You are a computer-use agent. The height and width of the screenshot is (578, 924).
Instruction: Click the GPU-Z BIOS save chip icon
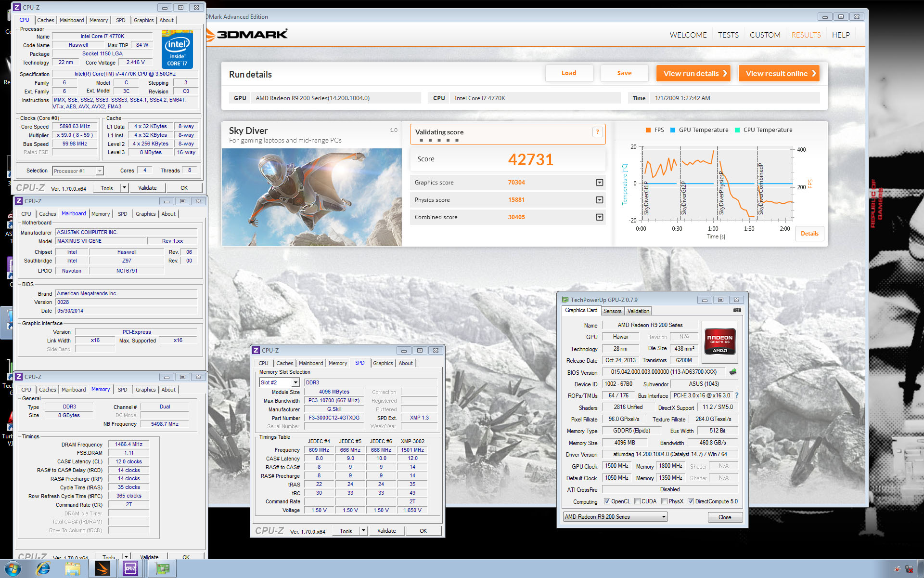(733, 372)
